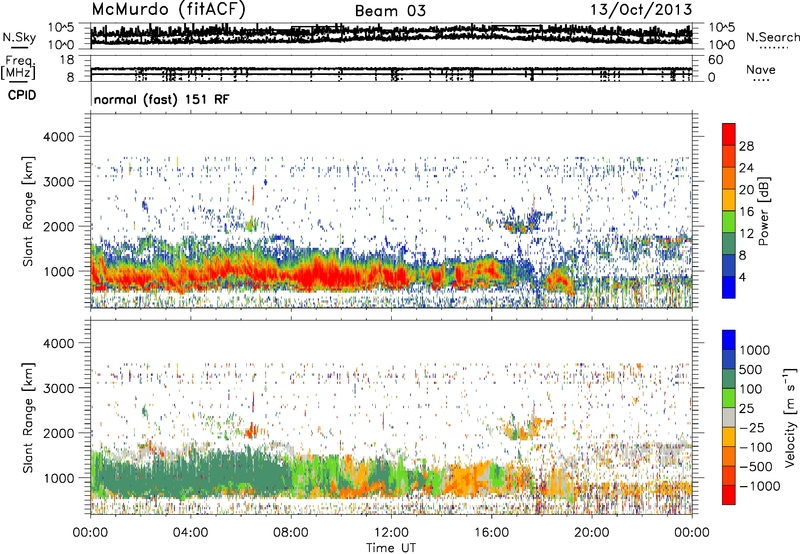Click the 2000 km tick on power panel
This screenshot has height=554, width=800.
tap(58, 226)
